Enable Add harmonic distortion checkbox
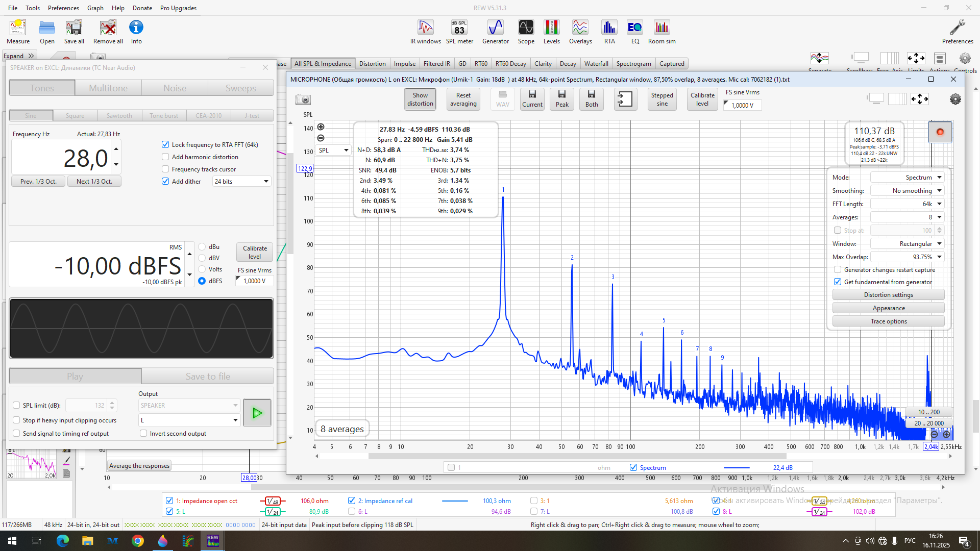This screenshot has height=551, width=980. [165, 157]
